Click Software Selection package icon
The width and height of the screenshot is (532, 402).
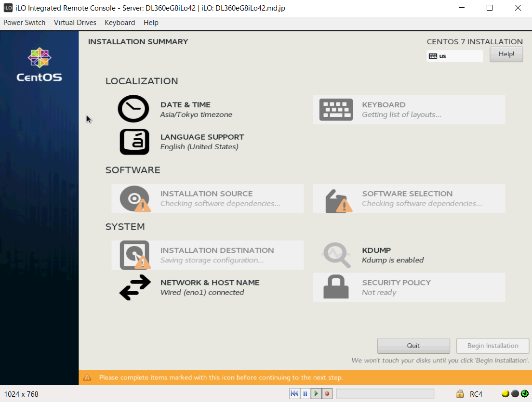[x=339, y=201]
